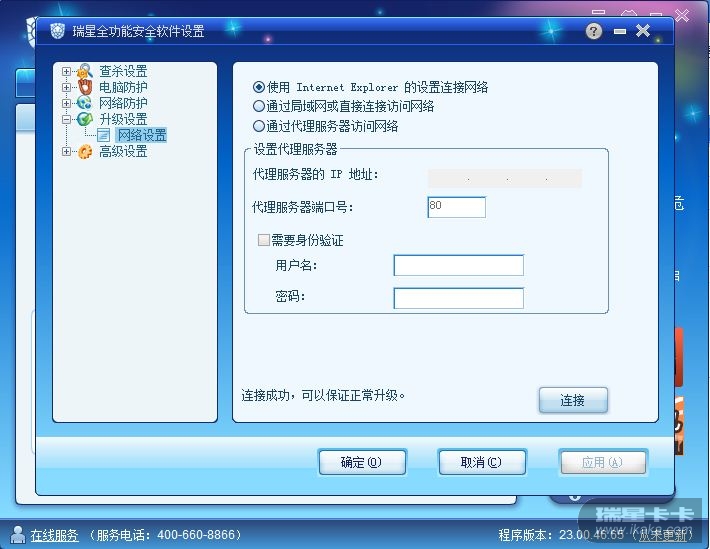Click the 网络防护 globe icon

85,103
